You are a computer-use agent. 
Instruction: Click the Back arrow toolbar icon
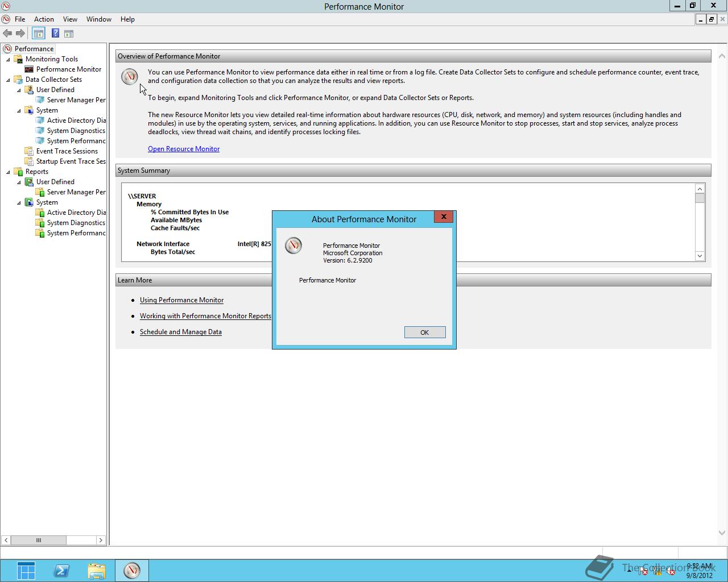(7, 34)
